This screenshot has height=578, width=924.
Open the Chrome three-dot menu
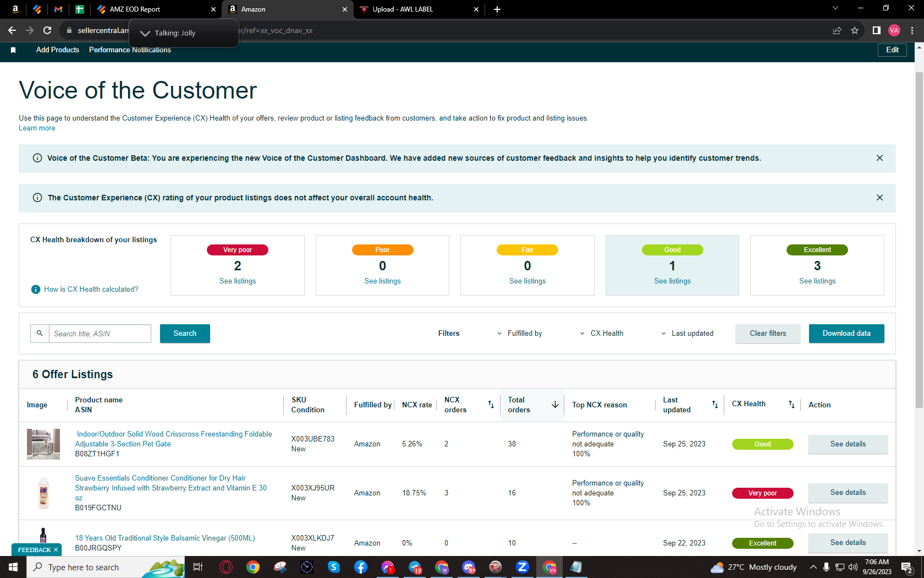point(912,30)
